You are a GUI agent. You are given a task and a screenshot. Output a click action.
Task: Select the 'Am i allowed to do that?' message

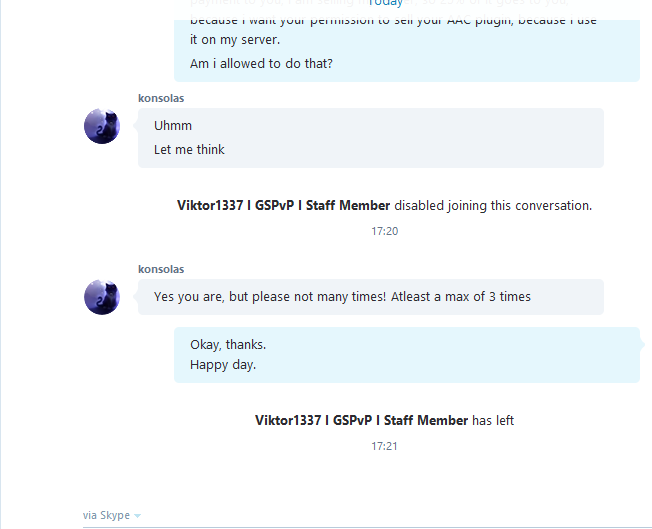click(261, 64)
